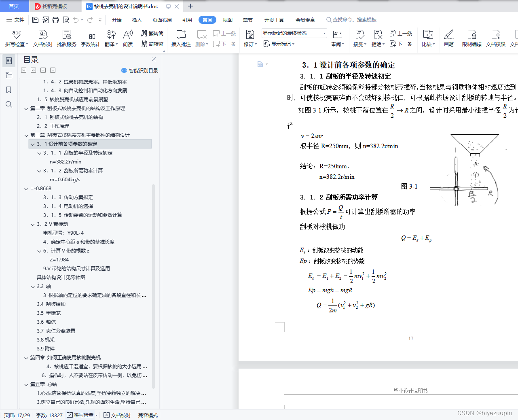Click the outline panel vertical scrollbar

coord(153,286)
